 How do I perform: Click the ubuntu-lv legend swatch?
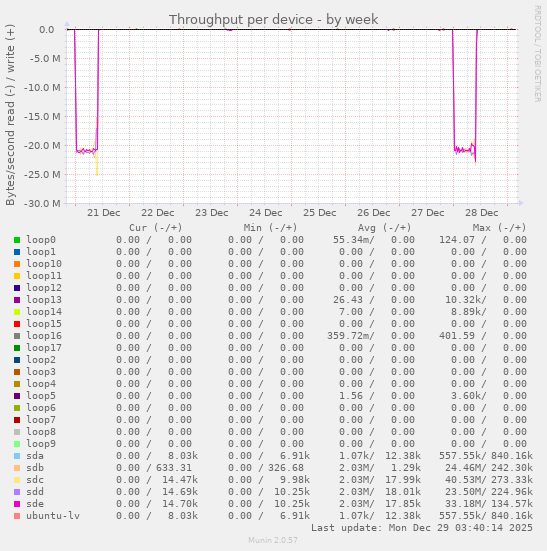(17, 516)
